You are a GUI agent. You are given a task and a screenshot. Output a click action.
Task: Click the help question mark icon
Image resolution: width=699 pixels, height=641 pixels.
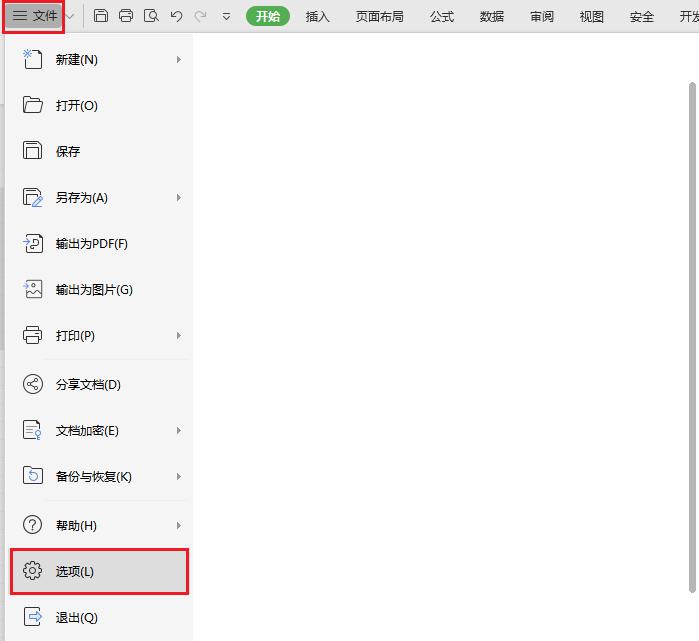point(33,525)
